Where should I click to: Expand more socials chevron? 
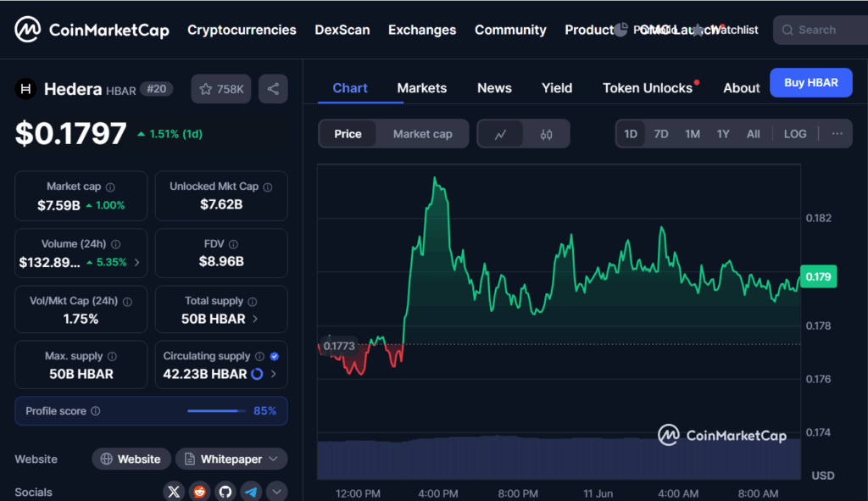coord(277,492)
